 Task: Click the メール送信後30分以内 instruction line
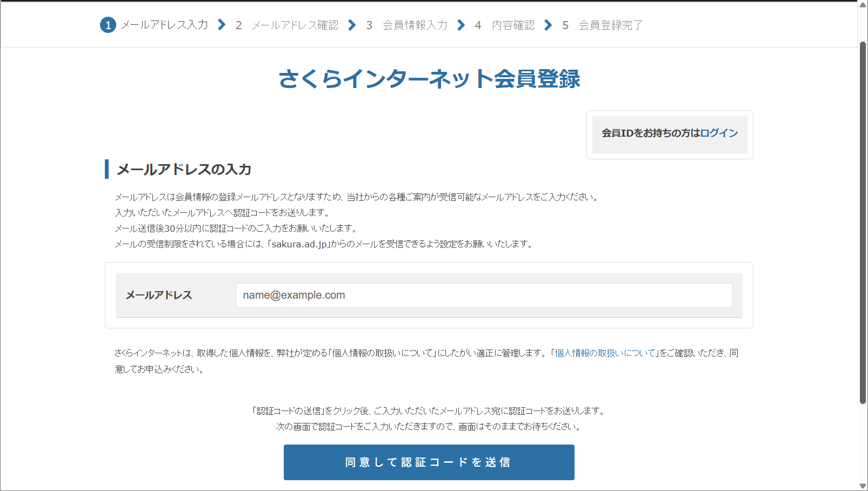(236, 228)
